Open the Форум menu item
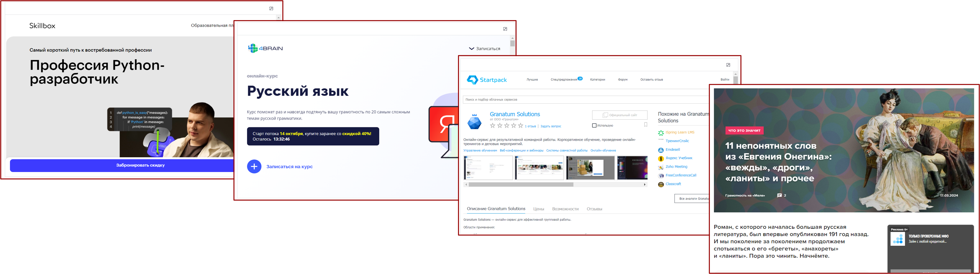 (x=623, y=80)
